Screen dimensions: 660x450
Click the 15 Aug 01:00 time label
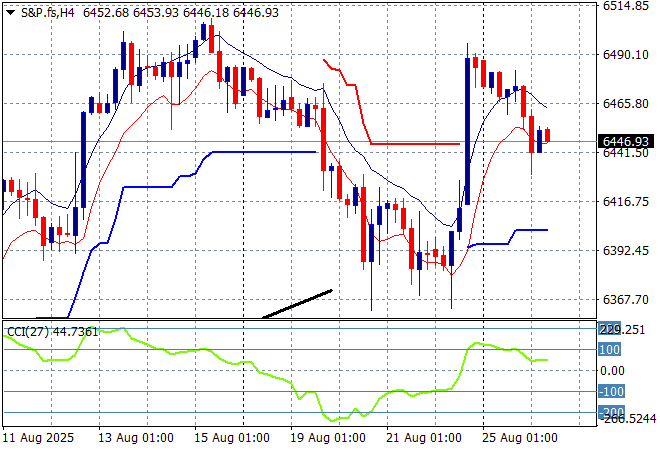[232, 438]
